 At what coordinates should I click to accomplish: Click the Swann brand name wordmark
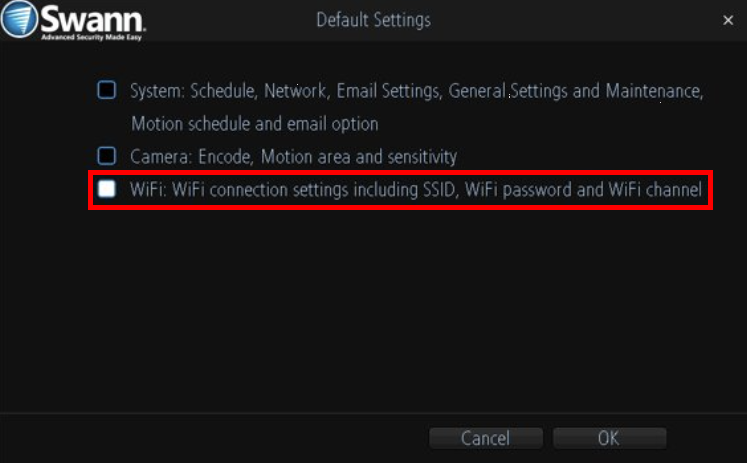93,19
